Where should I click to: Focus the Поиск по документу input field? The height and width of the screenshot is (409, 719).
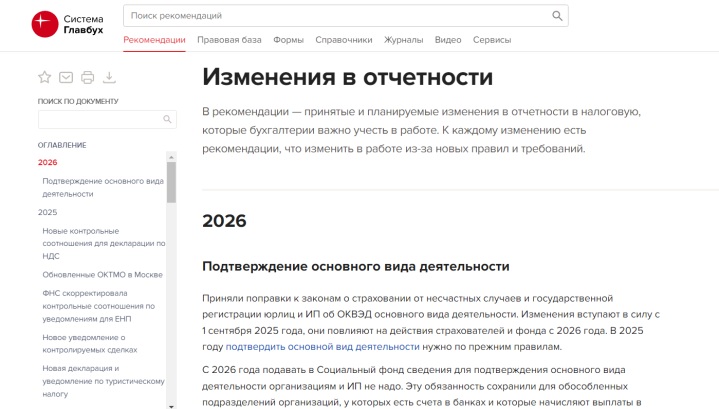(x=98, y=120)
